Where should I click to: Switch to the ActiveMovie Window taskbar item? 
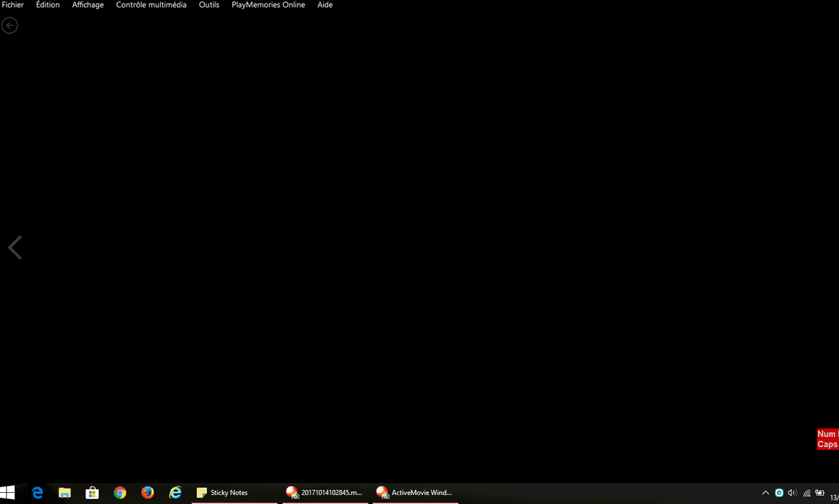point(416,492)
